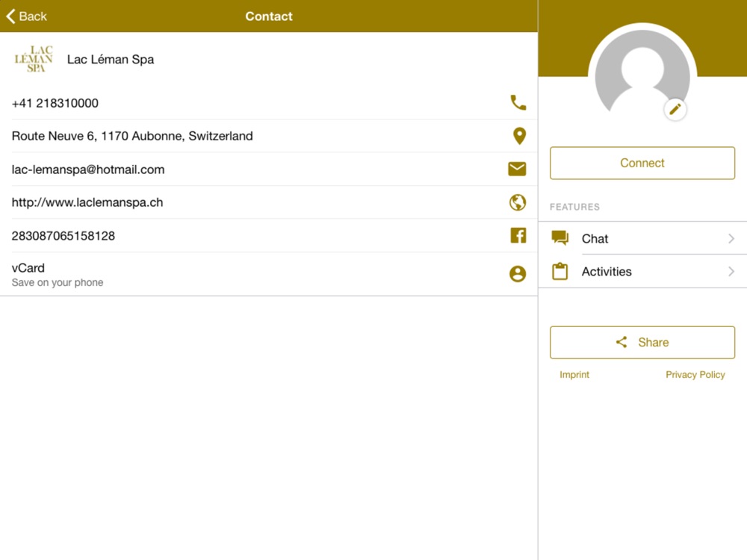The image size is (747, 560).
Task: Expand the Activities row chevron
Action: (731, 272)
